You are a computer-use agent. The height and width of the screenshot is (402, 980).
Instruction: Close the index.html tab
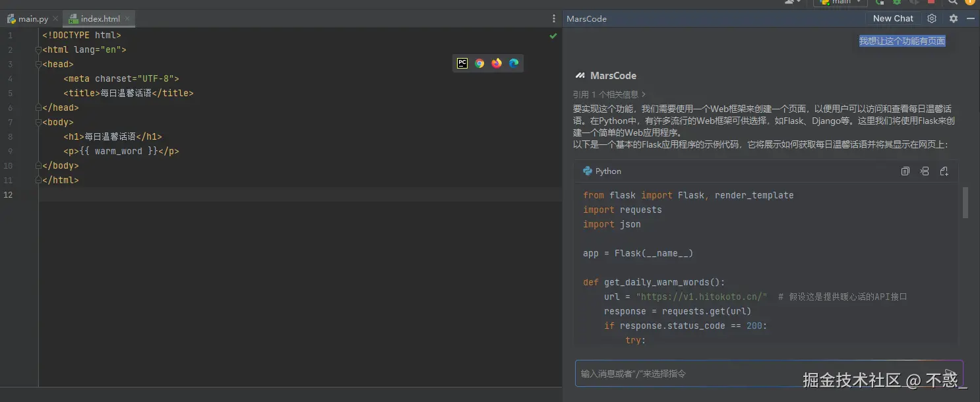127,19
